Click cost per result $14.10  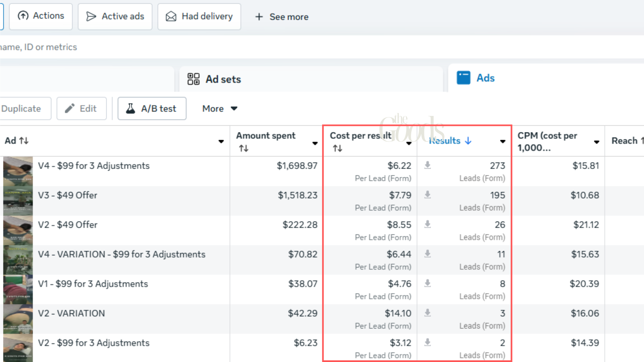(x=398, y=313)
